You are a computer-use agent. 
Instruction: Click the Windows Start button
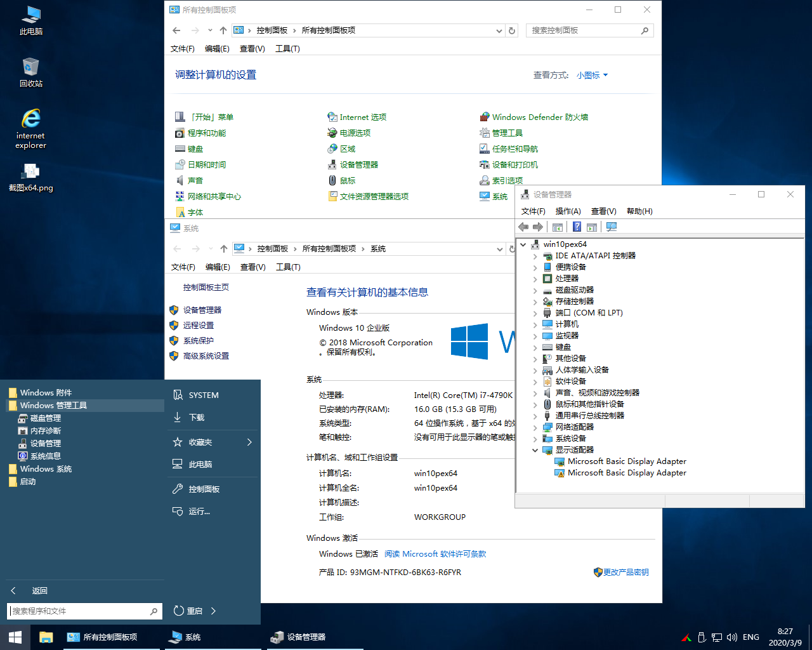point(15,637)
